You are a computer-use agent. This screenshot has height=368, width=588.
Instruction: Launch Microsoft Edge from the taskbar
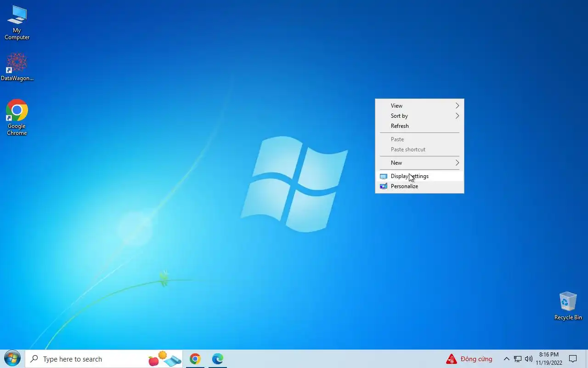218,359
